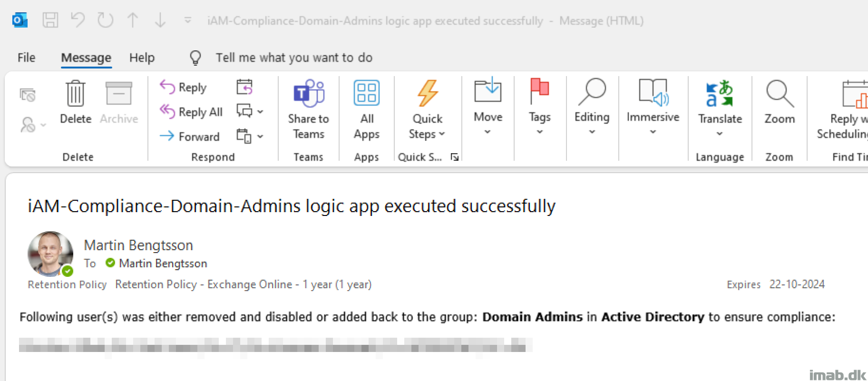Open the Tags dropdown
Screen dimensions: 868x381
pos(540,107)
